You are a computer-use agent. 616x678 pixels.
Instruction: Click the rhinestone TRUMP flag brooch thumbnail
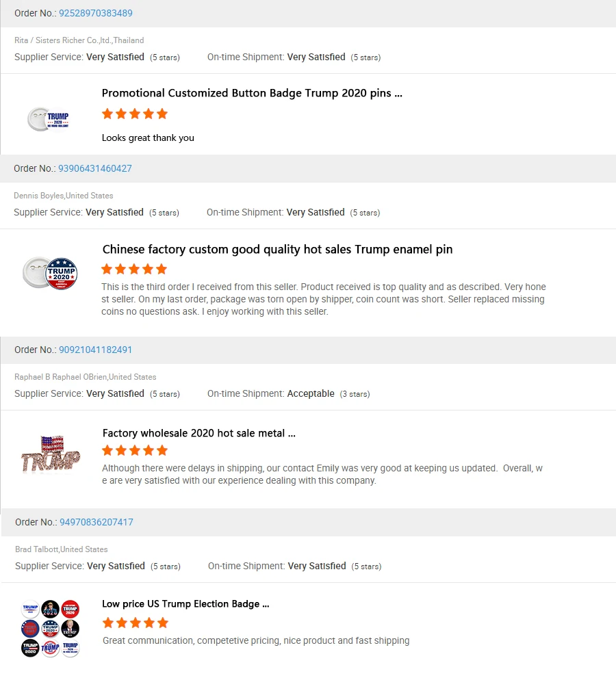50,454
